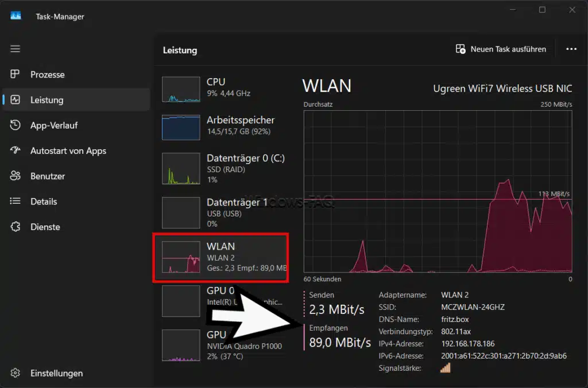This screenshot has height=388, width=588.
Task: Select the CPU performance graph thumbnail
Action: coord(181,89)
